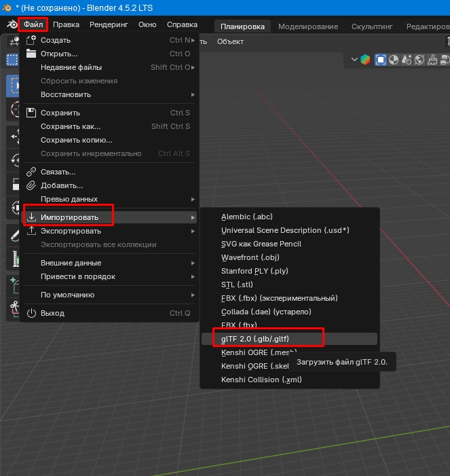Click the floppy disk icon beside Сохранить
Image resolution: width=450 pixels, height=476 pixels.
click(31, 113)
